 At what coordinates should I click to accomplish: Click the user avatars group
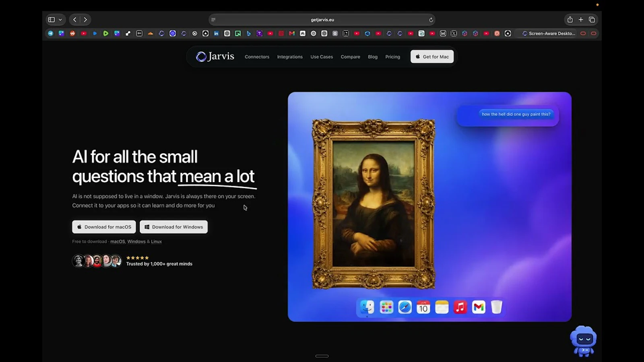coord(97,261)
